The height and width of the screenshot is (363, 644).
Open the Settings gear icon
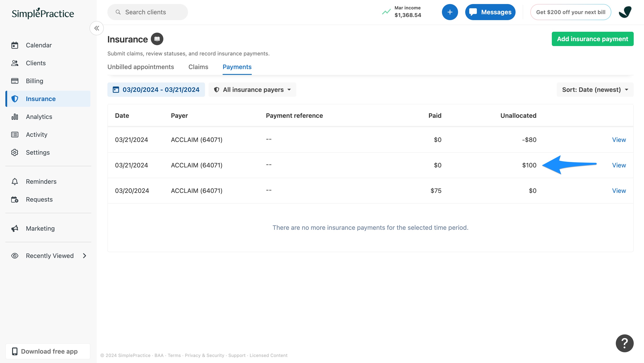15,152
